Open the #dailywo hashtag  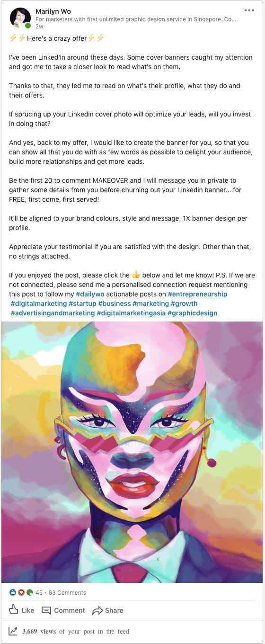pyautogui.click(x=91, y=294)
